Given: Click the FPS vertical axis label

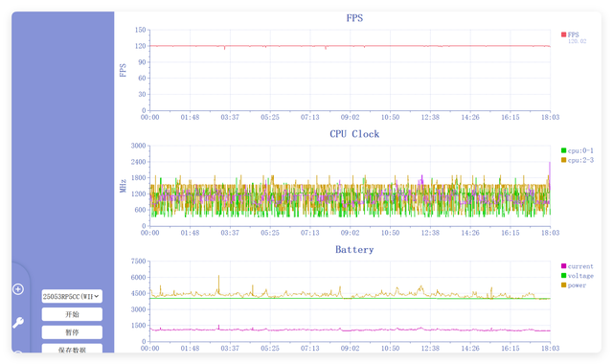Looking at the screenshot, I should (x=124, y=70).
